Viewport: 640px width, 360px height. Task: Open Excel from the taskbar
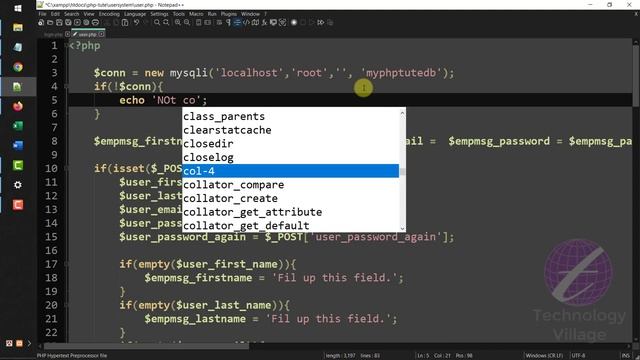pyautogui.click(x=18, y=126)
